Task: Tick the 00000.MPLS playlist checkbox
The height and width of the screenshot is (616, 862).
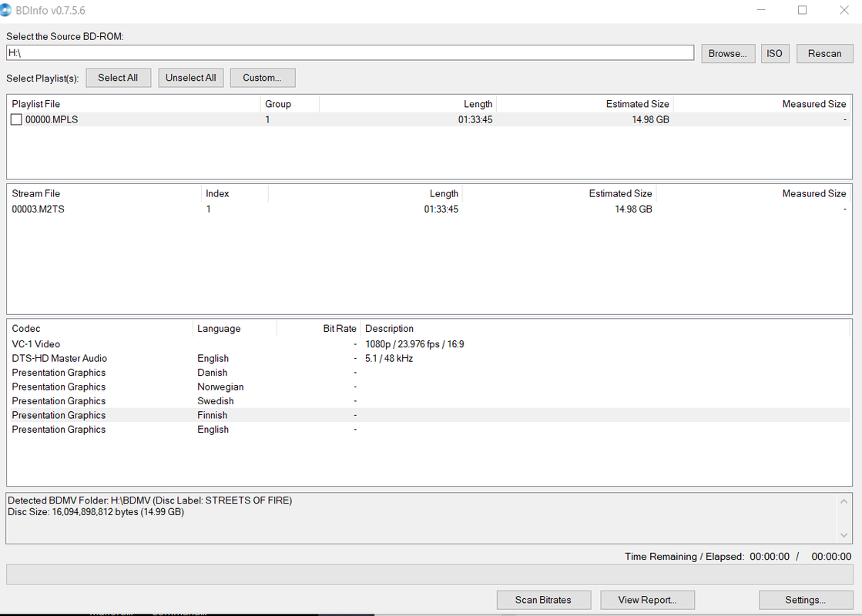Action: pos(16,120)
